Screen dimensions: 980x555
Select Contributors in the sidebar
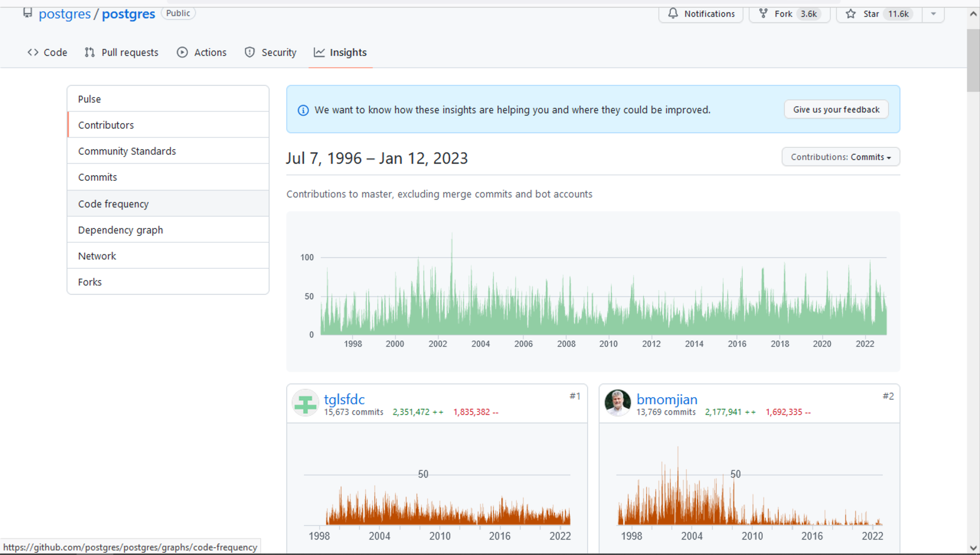(168, 125)
